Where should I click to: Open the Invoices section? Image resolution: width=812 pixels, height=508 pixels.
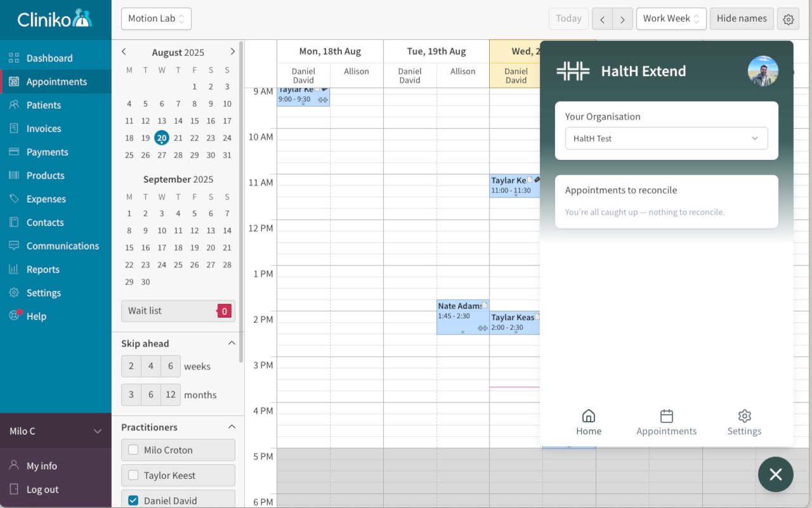[x=56, y=128]
